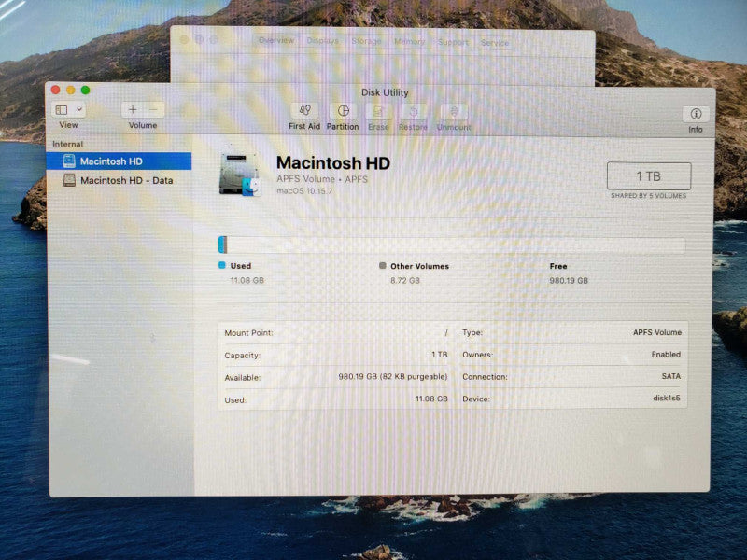Zoom the Disk Utility window with green button

(x=85, y=90)
